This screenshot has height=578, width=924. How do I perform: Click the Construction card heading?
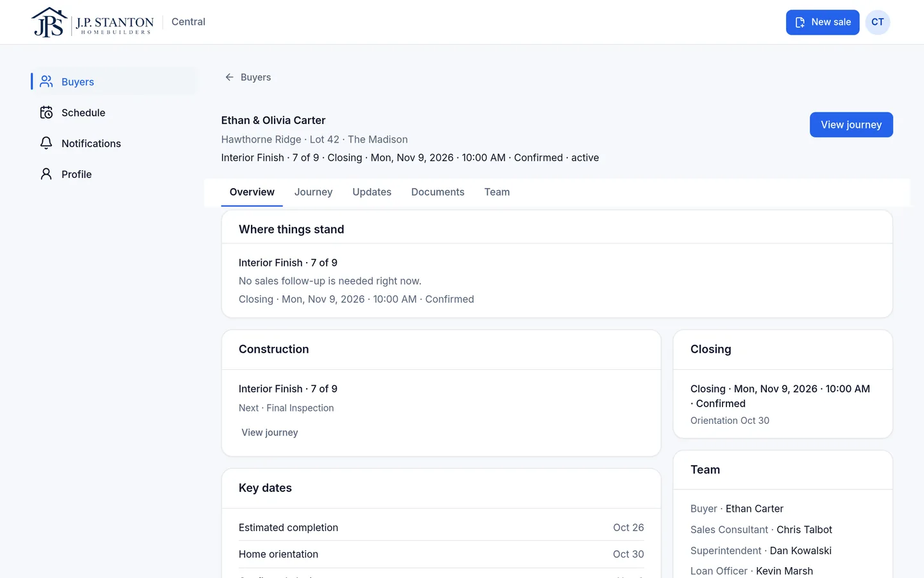pos(274,349)
